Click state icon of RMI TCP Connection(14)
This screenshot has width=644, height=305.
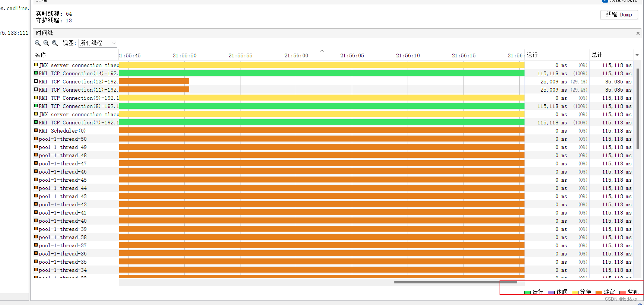point(36,73)
